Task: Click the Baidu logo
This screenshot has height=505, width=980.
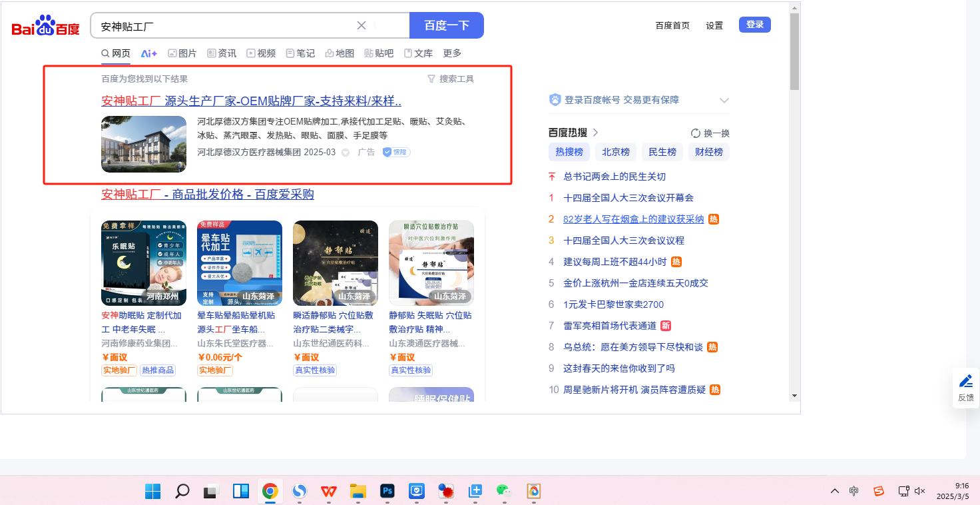Action: coord(45,26)
